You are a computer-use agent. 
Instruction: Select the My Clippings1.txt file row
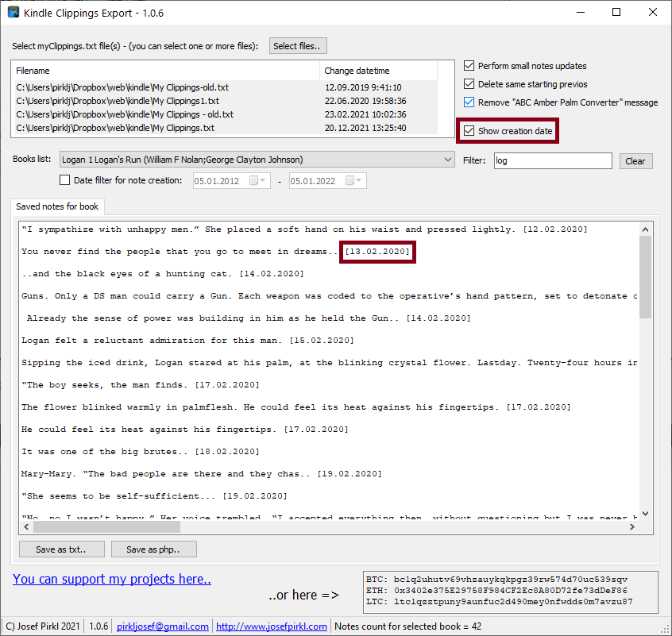tap(226, 101)
